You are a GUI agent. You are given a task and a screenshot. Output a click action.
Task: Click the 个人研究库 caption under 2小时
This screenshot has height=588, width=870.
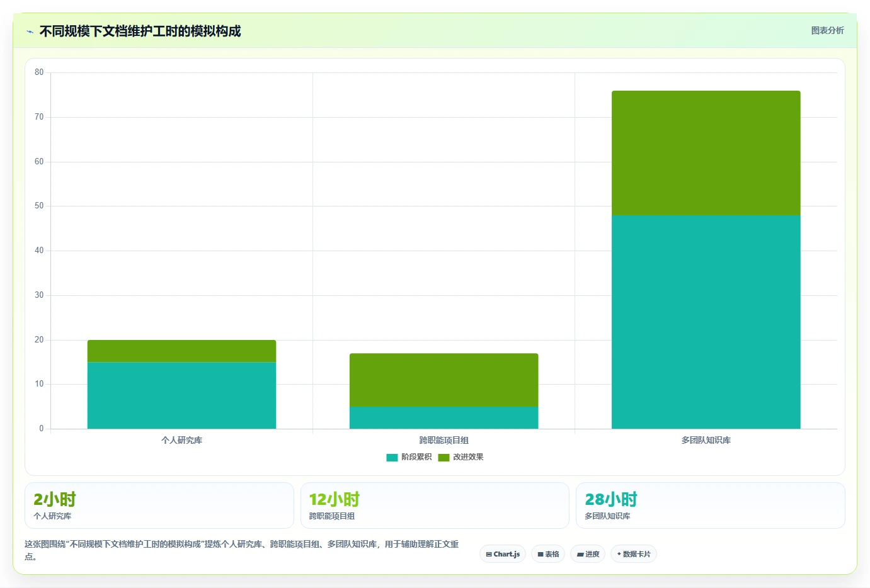pos(52,516)
